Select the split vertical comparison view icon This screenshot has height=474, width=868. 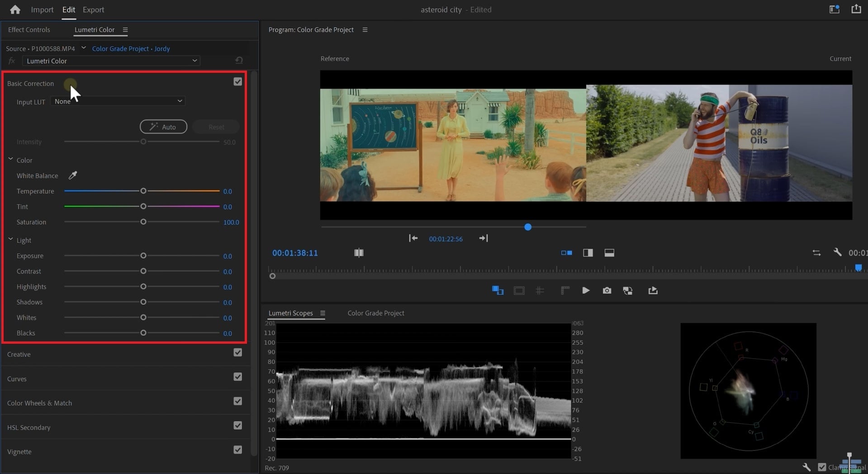coord(588,253)
